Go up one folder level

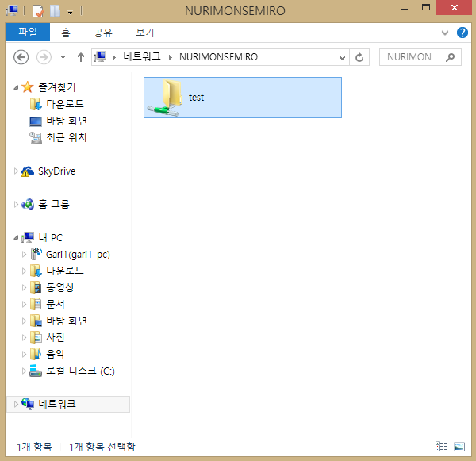[80, 57]
